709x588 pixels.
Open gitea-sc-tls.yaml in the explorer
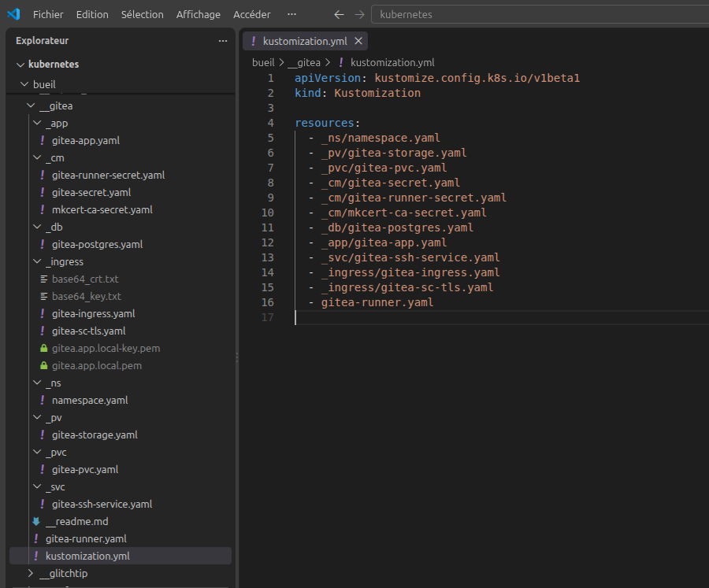pyautogui.click(x=88, y=331)
